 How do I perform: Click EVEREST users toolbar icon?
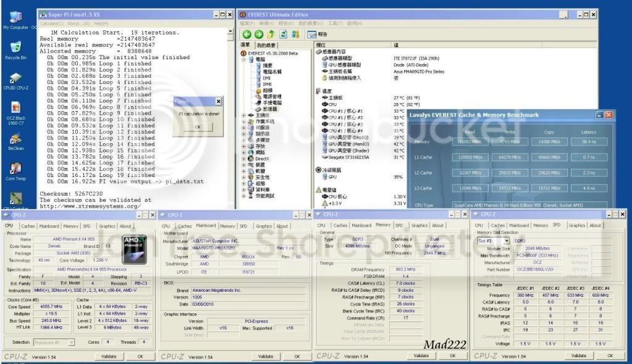click(x=295, y=34)
